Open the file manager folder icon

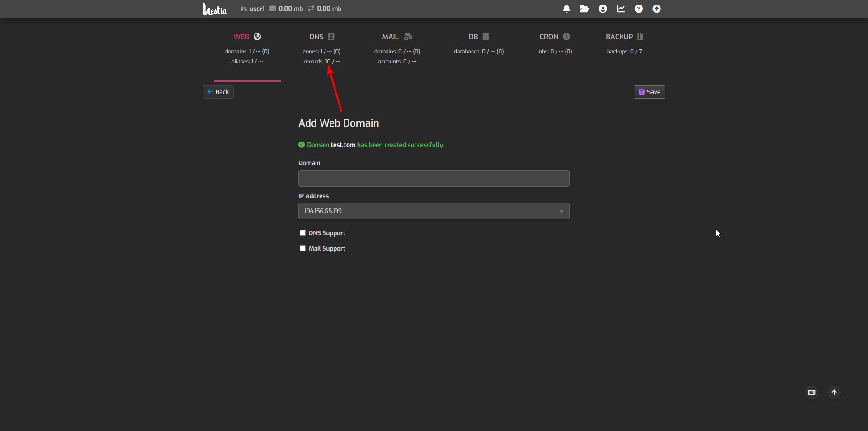point(584,9)
